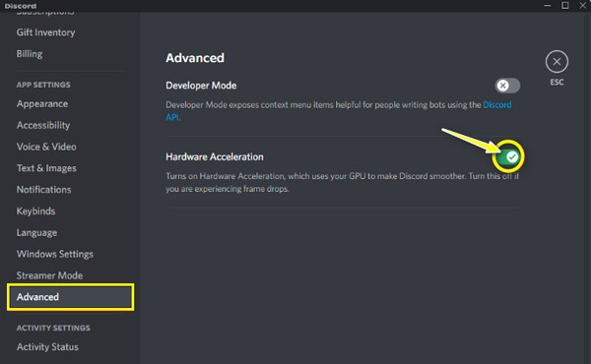Click the Hardware Acceleration heading
591x364 pixels.
click(x=215, y=157)
